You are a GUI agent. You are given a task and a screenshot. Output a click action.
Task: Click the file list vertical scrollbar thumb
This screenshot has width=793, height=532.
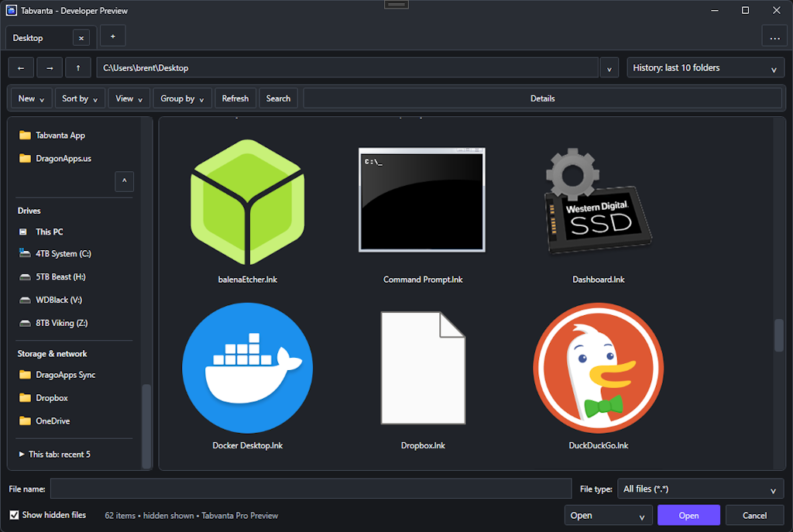[778, 335]
